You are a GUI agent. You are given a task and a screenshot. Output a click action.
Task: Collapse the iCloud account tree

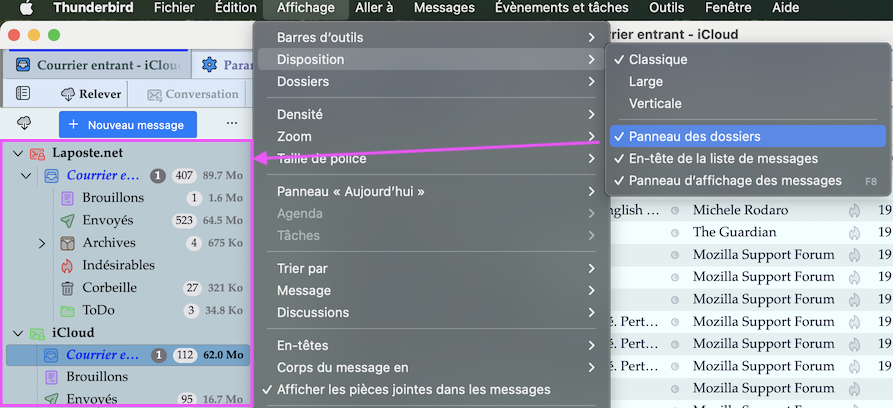coord(17,332)
